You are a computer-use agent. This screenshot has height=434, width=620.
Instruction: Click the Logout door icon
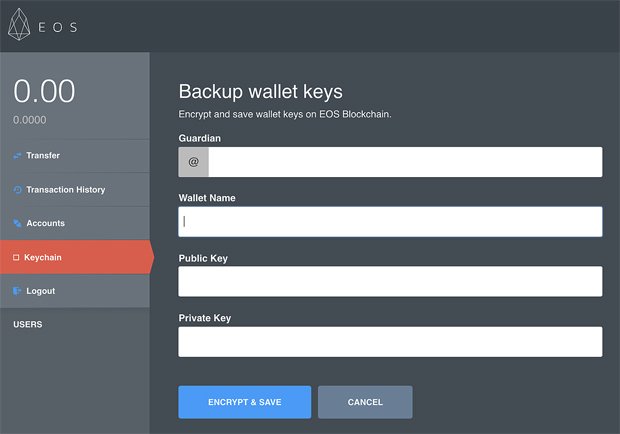[17, 291]
